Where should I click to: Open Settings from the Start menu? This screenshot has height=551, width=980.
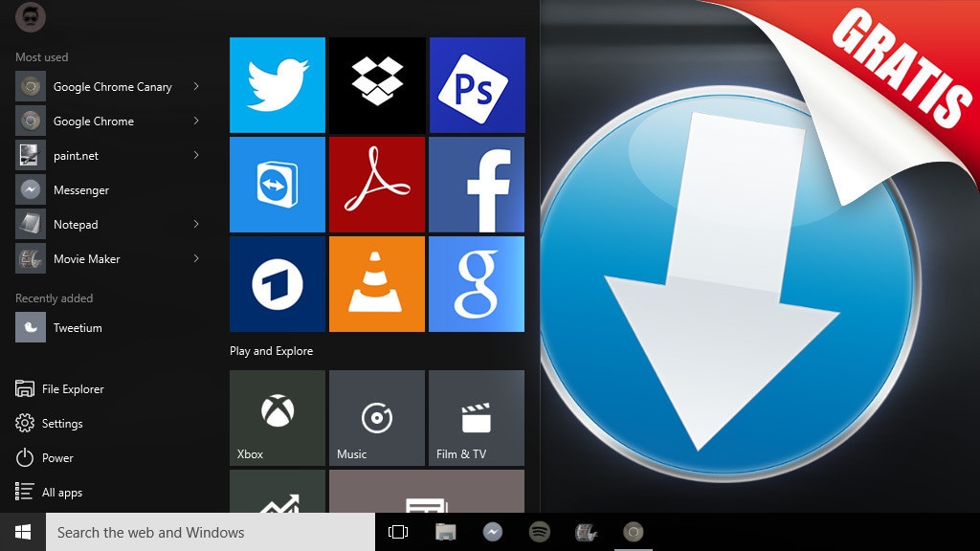[x=61, y=423]
